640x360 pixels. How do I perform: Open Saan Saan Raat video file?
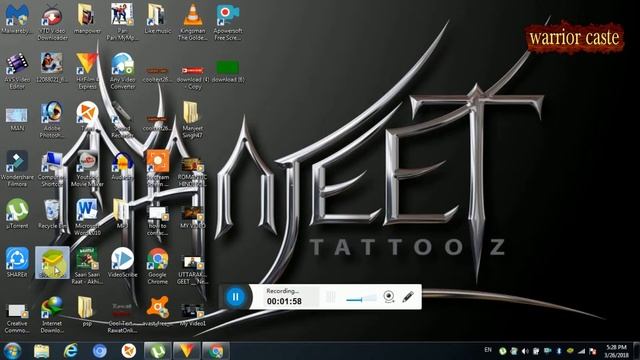click(87, 266)
